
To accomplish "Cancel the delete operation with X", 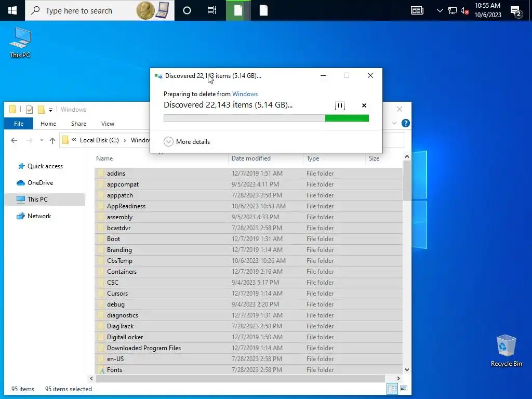I will tap(364, 105).
